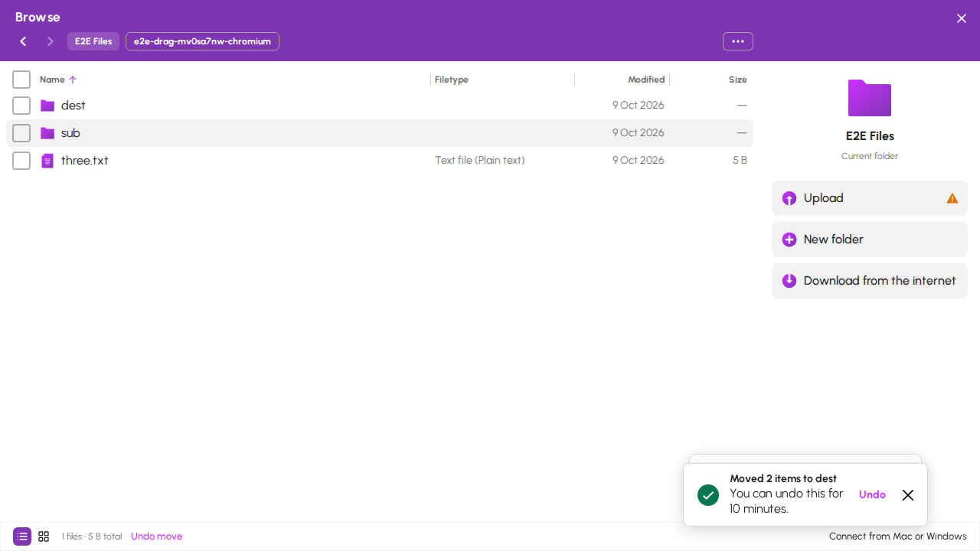Tick the checkbox for sub folder
This screenshot has height=551, width=980.
click(21, 133)
